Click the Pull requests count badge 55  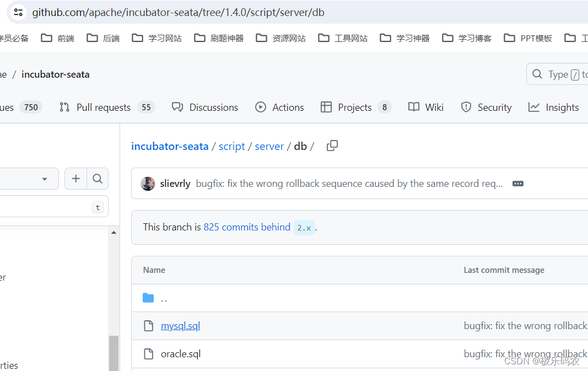146,107
